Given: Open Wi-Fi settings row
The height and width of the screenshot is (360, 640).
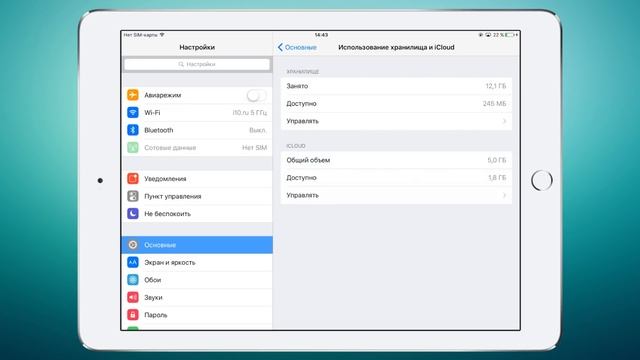Looking at the screenshot, I should pos(197,112).
